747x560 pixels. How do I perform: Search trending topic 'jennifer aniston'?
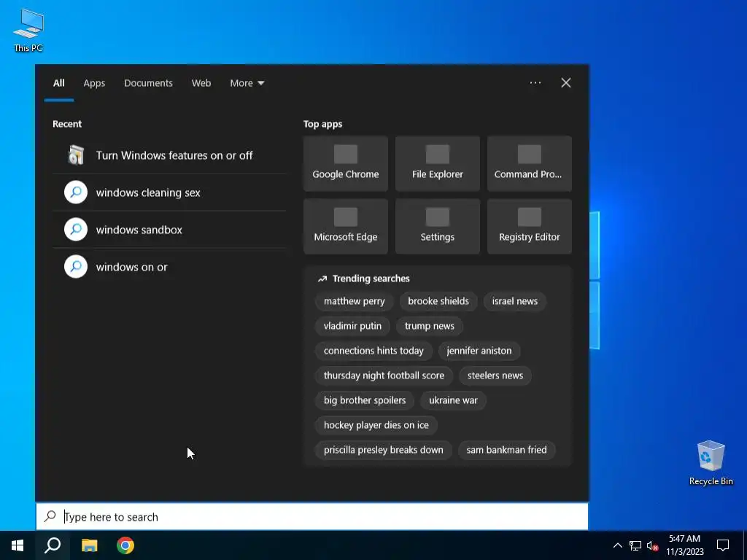click(x=479, y=351)
